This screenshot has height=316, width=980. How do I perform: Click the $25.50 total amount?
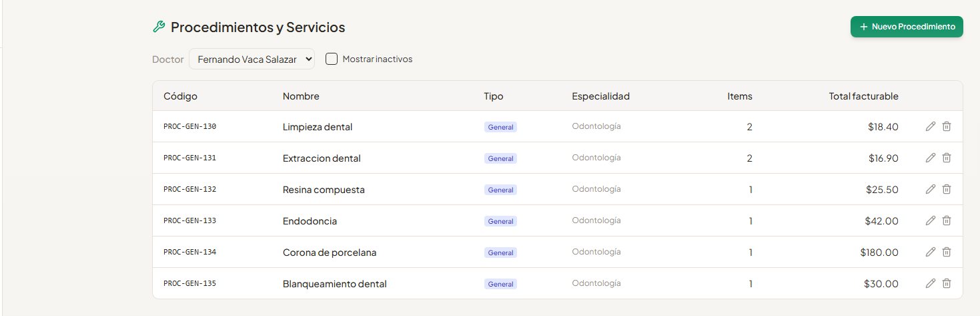(x=881, y=190)
